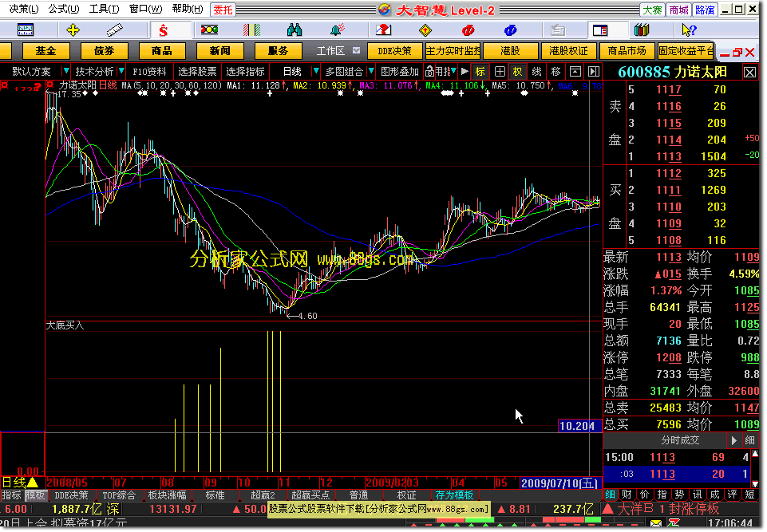Open the 公式(U) menu
This screenshot has width=767, height=532.
[x=64, y=9]
